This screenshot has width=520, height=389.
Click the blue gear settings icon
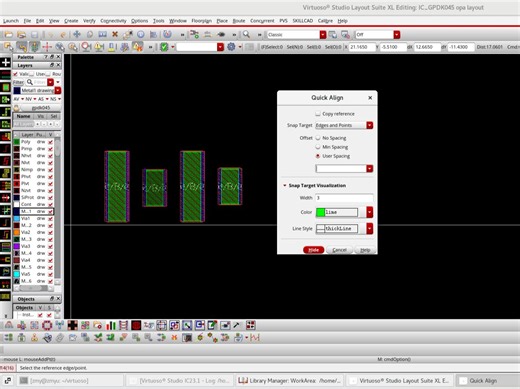click(231, 47)
